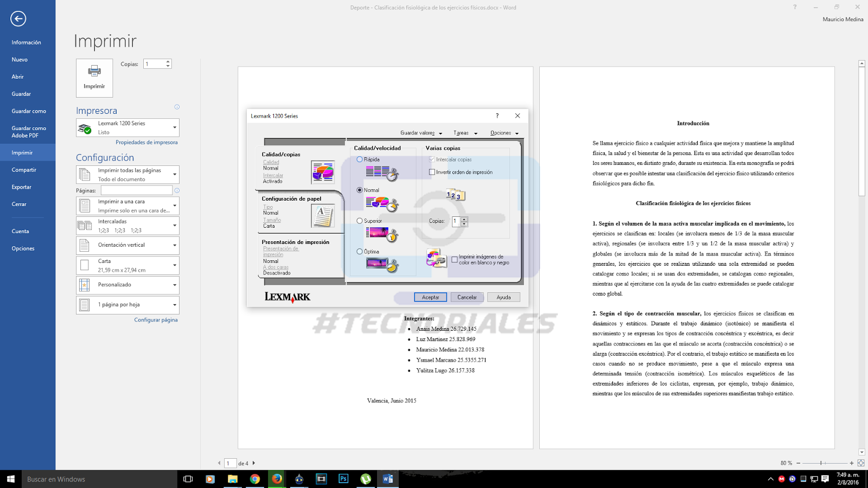The height and width of the screenshot is (488, 868).
Task: Zoom in with the plus icon
Action: (x=852, y=463)
